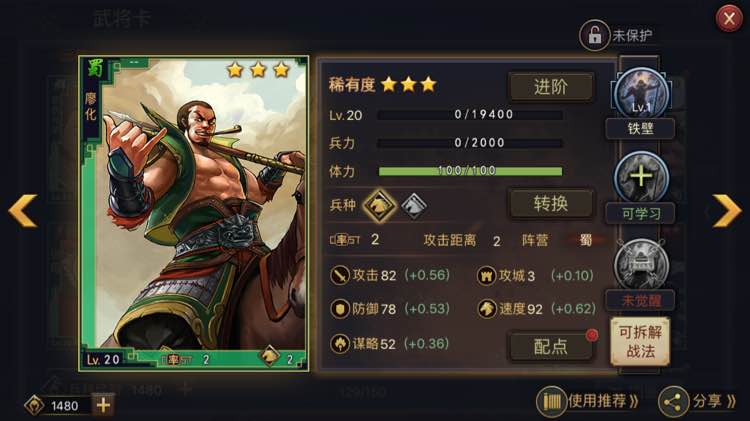Open the 铁壁 skill icon
Screen dimensions: 750x421
640,93
